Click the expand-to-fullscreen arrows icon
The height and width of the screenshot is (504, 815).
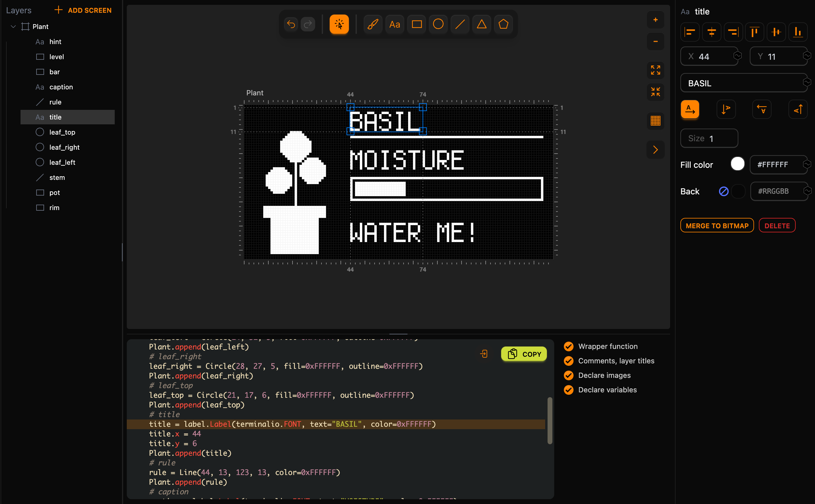pos(655,70)
